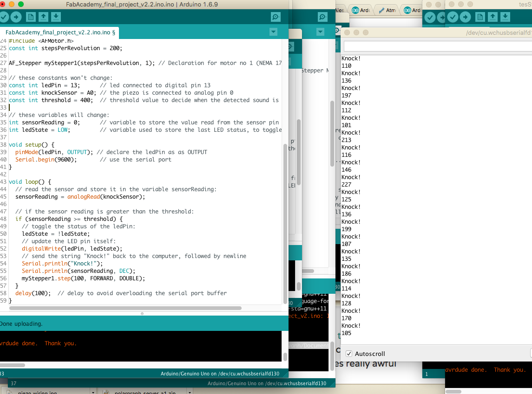Click the 'ledState = !ledState;' code line
The width and height of the screenshot is (532, 394).
coord(56,234)
